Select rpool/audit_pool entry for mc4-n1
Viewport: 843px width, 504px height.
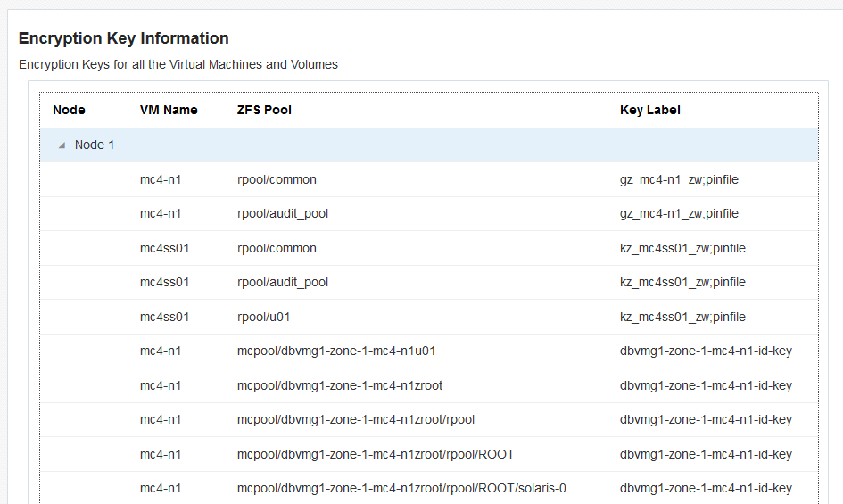pyautogui.click(x=283, y=213)
